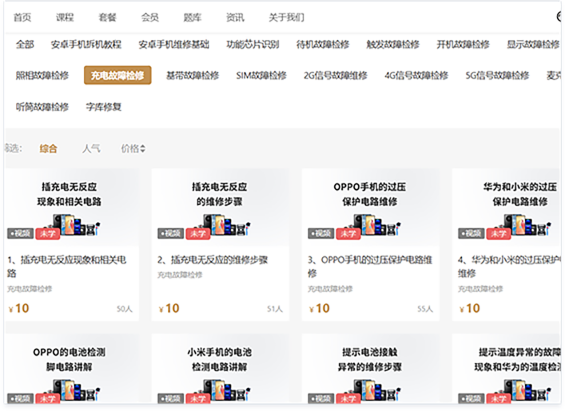Click the 51人 enrollment count
Image resolution: width=565 pixels, height=411 pixels.
(x=275, y=309)
